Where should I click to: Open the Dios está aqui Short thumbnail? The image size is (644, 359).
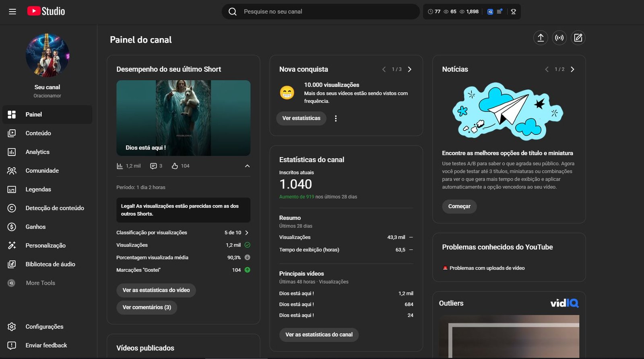click(x=183, y=118)
